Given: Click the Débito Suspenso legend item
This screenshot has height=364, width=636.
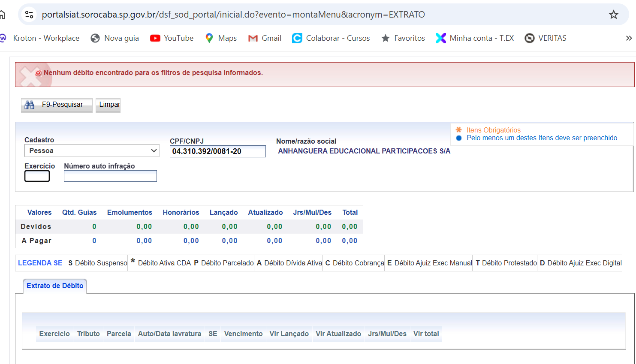Looking at the screenshot, I should pyautogui.click(x=98, y=263).
